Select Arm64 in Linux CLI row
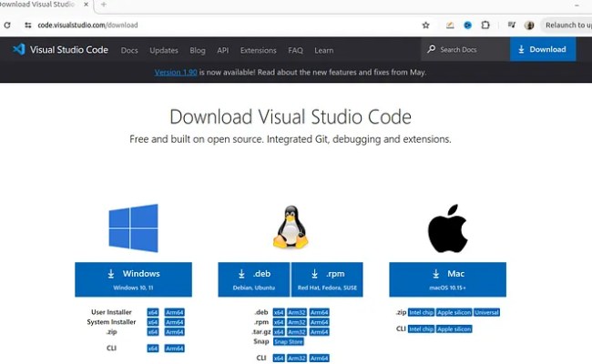Viewport: 592px width, 364px height. [x=319, y=358]
